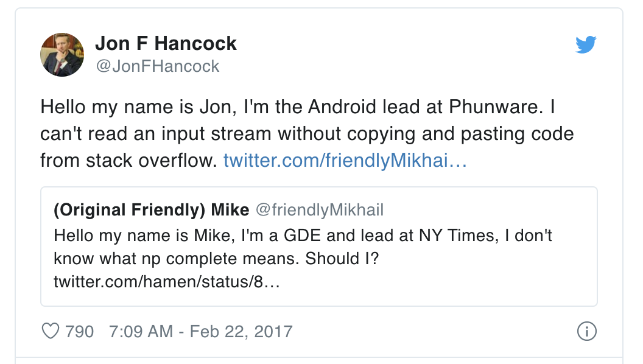Viewport: 643px width, 364px height.
Task: Click the heart icon to like tweet
Action: pyautogui.click(x=49, y=332)
